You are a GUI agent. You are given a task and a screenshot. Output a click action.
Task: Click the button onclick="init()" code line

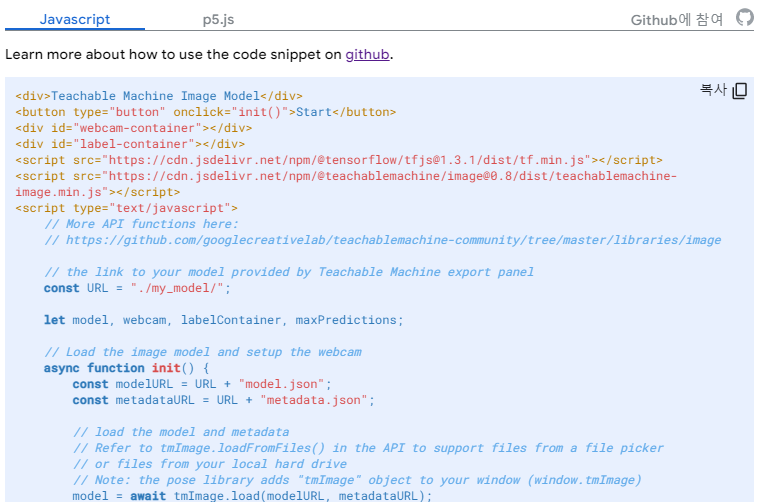pos(205,112)
